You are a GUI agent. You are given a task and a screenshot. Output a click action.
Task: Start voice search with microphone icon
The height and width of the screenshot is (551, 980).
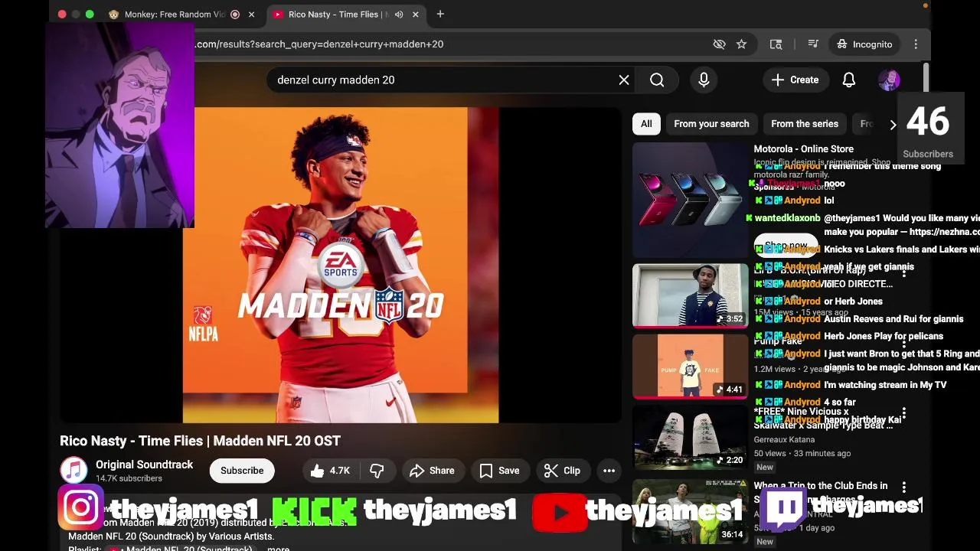pos(704,80)
